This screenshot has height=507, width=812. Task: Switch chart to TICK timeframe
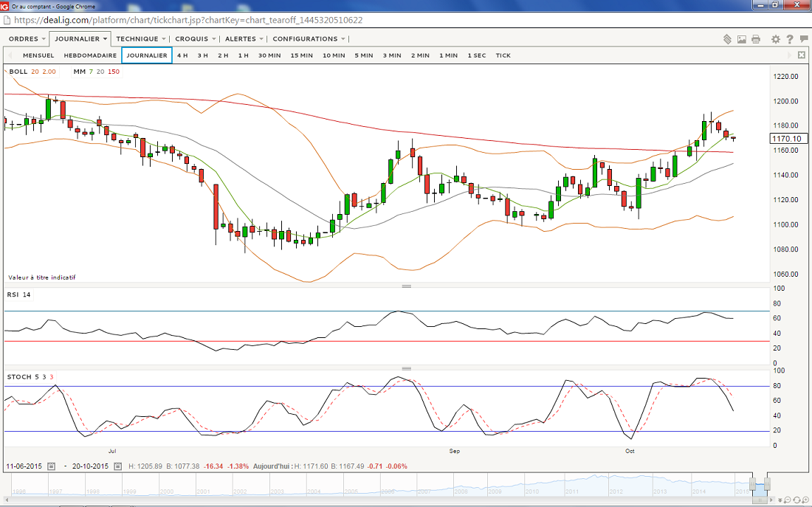503,55
